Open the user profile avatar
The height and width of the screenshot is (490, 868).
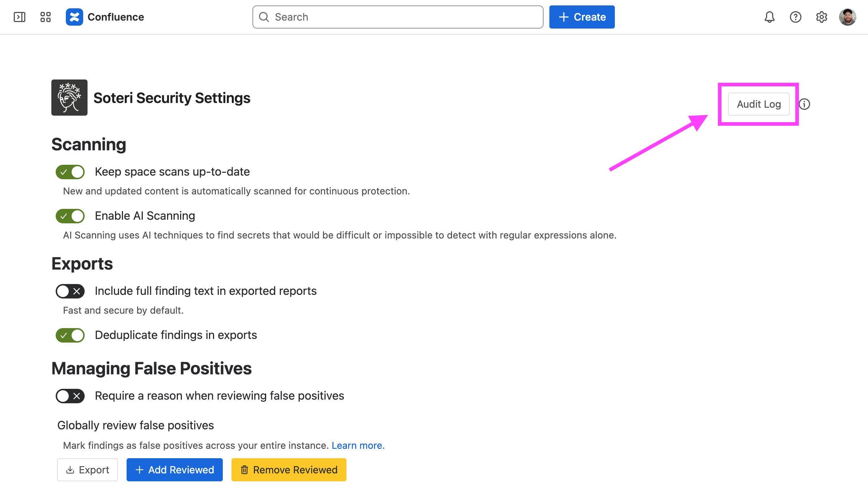coord(848,17)
